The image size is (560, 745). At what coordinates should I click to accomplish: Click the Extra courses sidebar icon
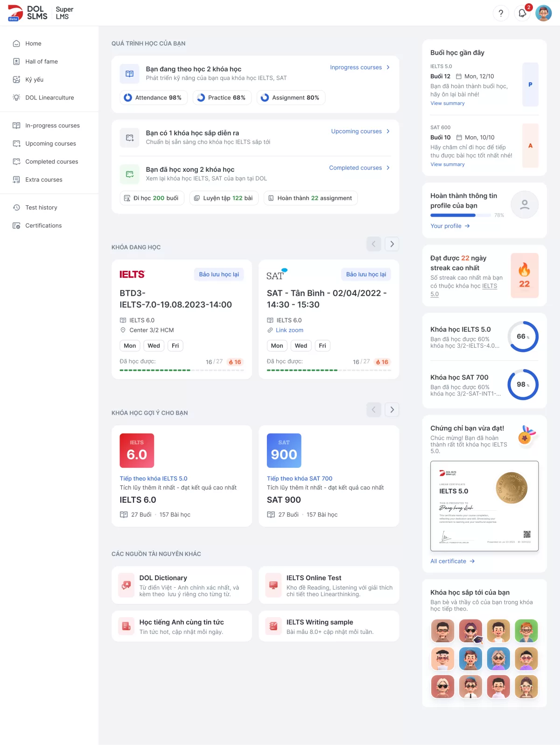pos(16,180)
